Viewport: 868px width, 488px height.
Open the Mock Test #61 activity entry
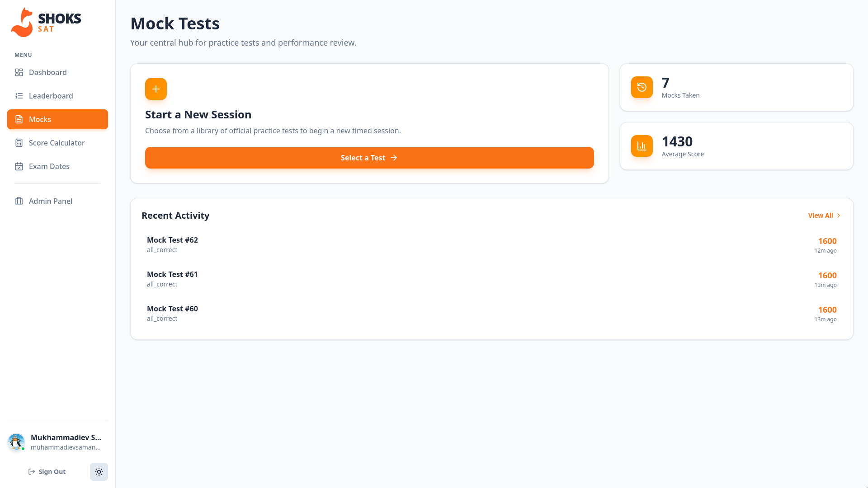coord(172,275)
